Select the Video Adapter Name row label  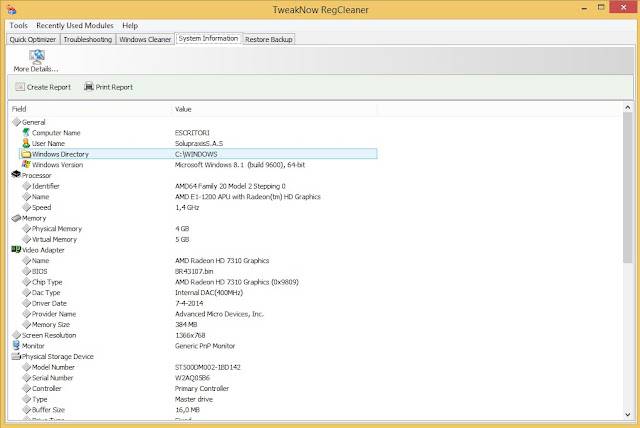[x=40, y=260]
